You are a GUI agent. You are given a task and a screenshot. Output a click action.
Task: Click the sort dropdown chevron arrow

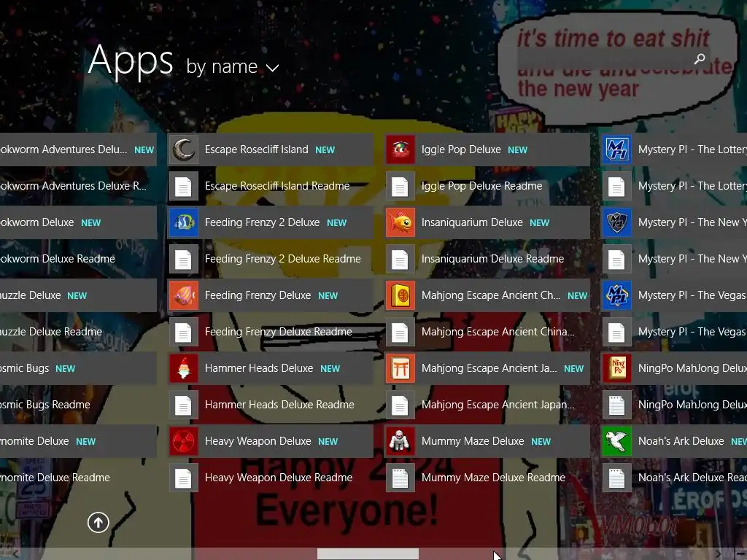pos(273,68)
